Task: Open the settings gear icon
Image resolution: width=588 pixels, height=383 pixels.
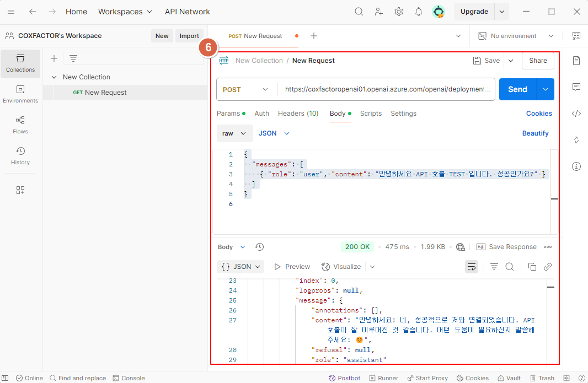Action: tap(399, 12)
